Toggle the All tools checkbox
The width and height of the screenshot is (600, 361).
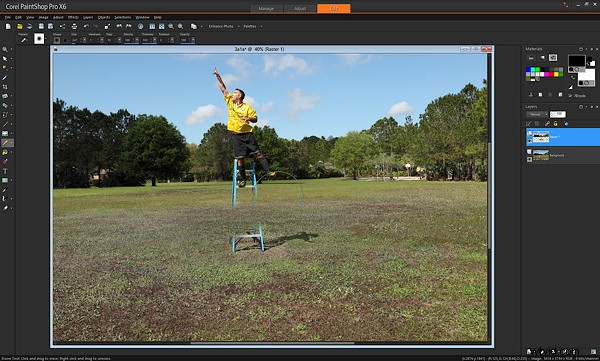(x=570, y=95)
